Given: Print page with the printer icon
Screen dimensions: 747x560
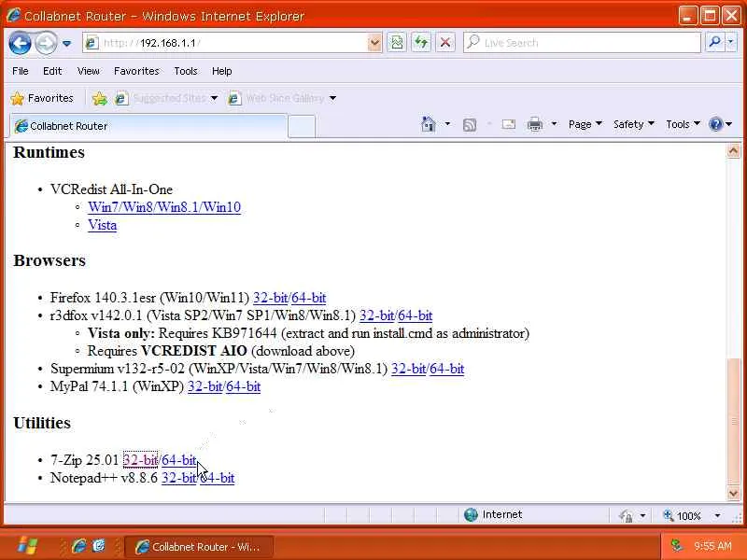Looking at the screenshot, I should (535, 124).
